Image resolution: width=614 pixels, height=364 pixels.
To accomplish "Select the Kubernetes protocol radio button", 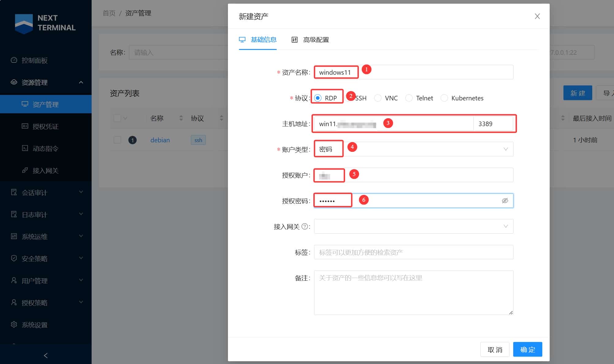I will 444,98.
